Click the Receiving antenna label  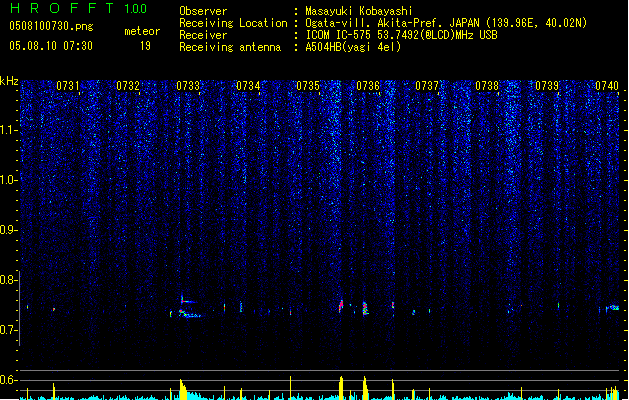click(x=230, y=47)
